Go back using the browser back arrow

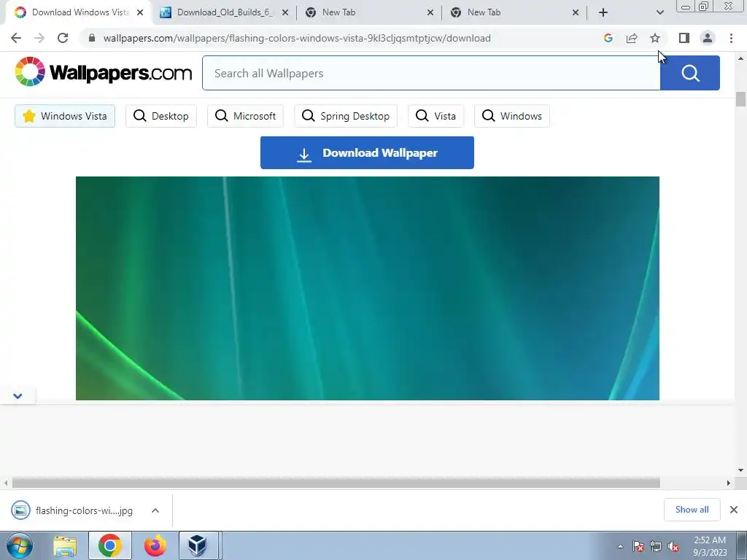click(16, 38)
